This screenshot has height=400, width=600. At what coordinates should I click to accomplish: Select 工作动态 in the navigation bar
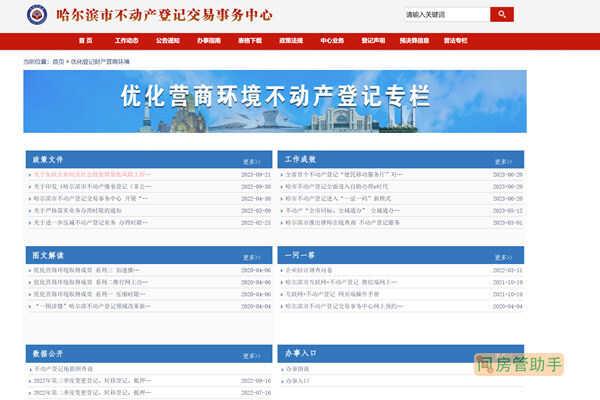(x=126, y=41)
